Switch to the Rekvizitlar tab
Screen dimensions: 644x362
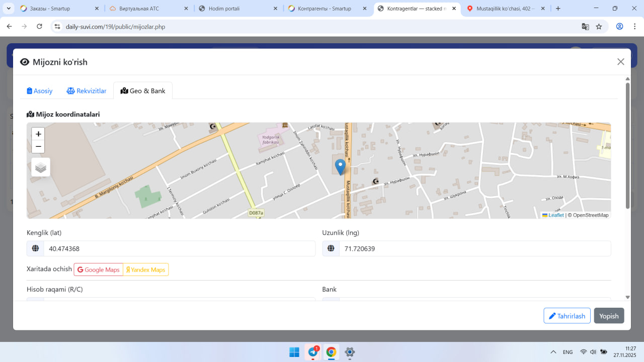tap(87, 91)
